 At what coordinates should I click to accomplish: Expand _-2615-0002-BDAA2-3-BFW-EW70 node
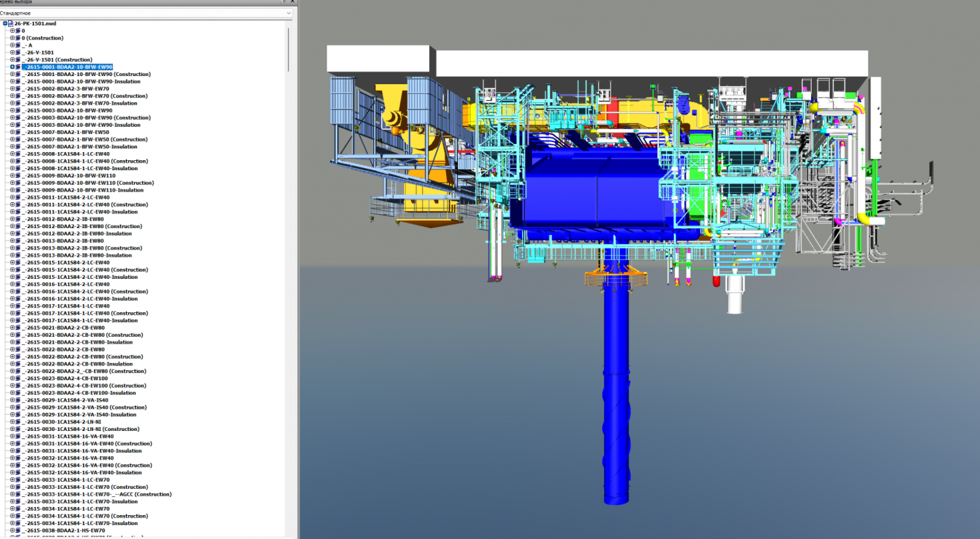[12, 89]
